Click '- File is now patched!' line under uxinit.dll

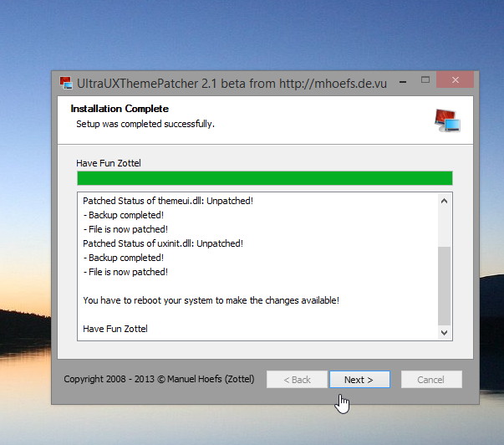click(125, 272)
